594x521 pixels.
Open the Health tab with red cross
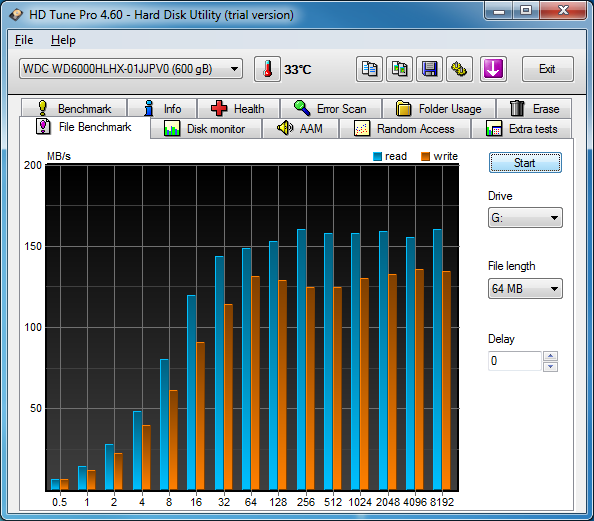pyautogui.click(x=239, y=109)
